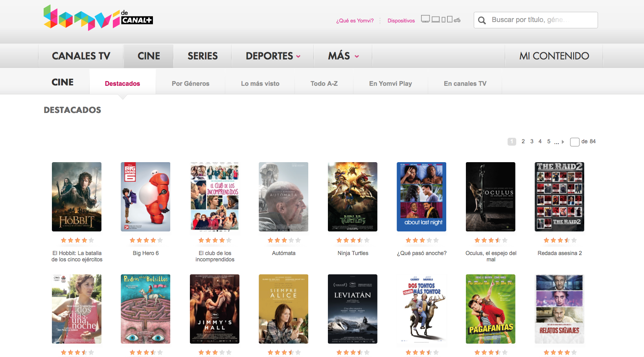
Task: Open Piedras en los Bolsillos poster
Action: (x=145, y=309)
